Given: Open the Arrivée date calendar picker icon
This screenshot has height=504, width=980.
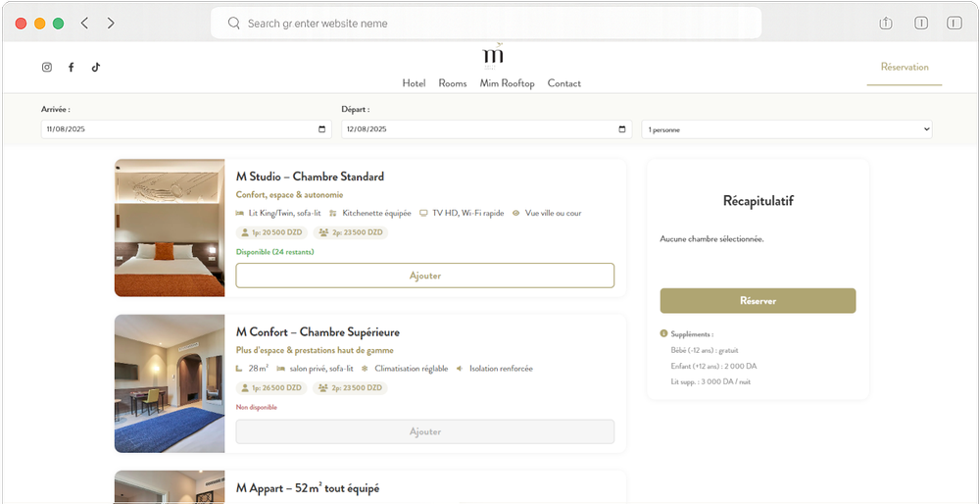Looking at the screenshot, I should click(x=321, y=129).
